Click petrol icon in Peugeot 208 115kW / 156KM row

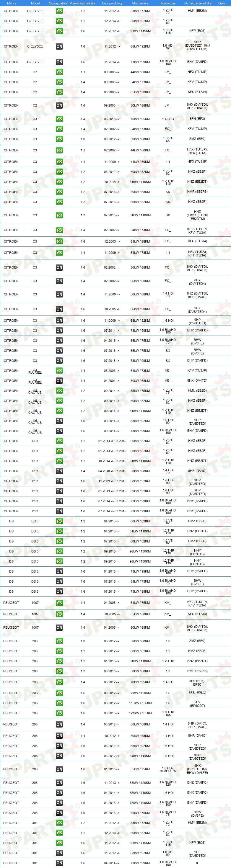pyautogui.click(x=59, y=703)
